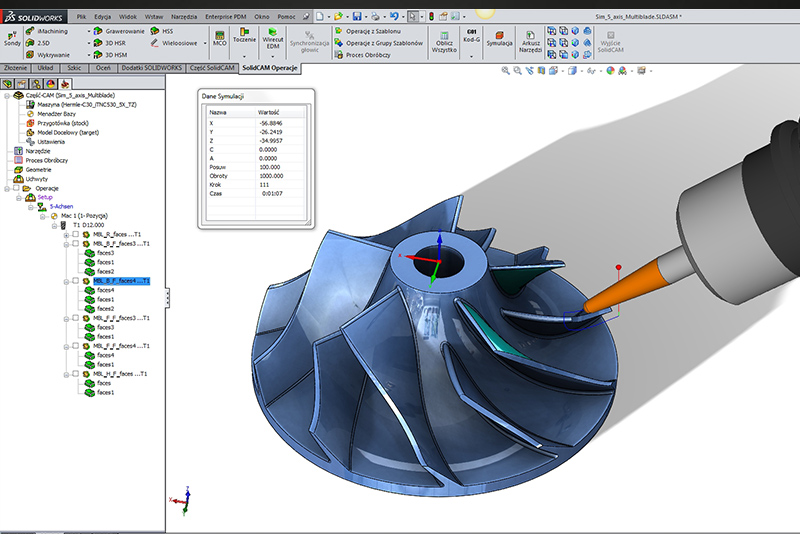This screenshot has height=534, width=800.
Task: Toggle checkbox for MBL_B_F_faces3 operation
Action: (x=76, y=243)
